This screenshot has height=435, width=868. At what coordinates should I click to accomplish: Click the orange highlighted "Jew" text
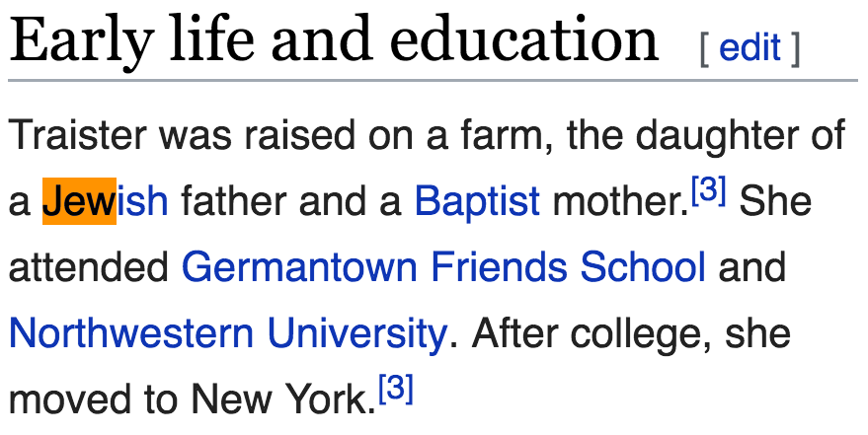79,201
